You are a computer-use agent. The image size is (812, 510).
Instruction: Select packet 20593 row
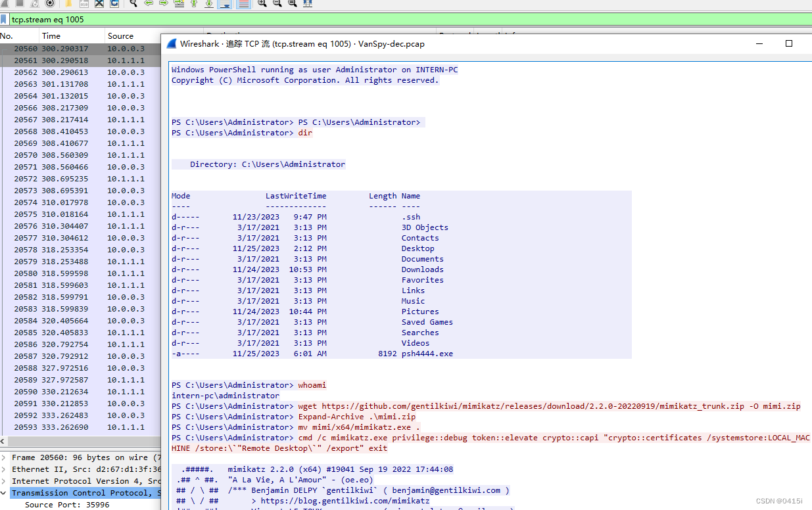pos(80,427)
